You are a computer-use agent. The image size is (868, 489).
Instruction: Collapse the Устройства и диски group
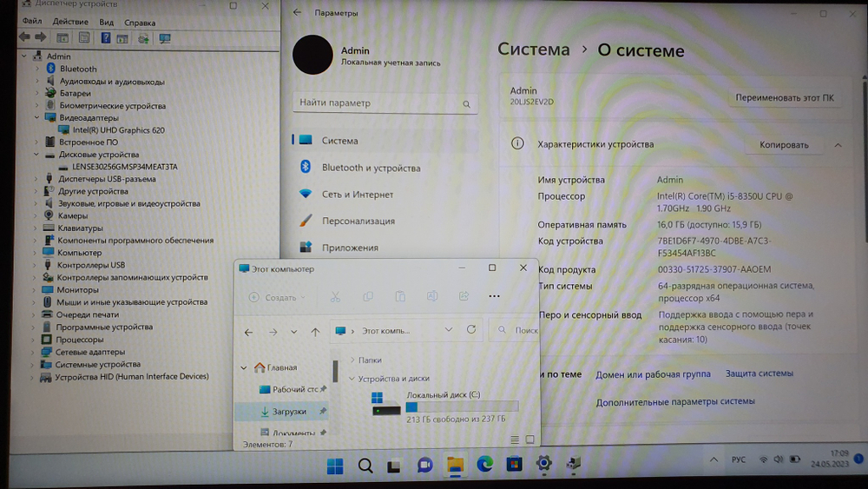point(352,379)
